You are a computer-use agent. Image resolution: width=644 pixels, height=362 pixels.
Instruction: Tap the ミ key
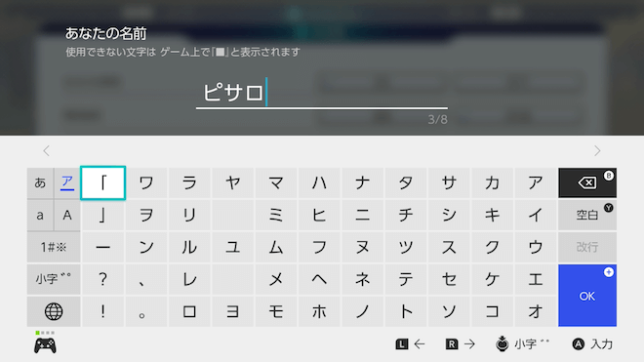(276, 215)
